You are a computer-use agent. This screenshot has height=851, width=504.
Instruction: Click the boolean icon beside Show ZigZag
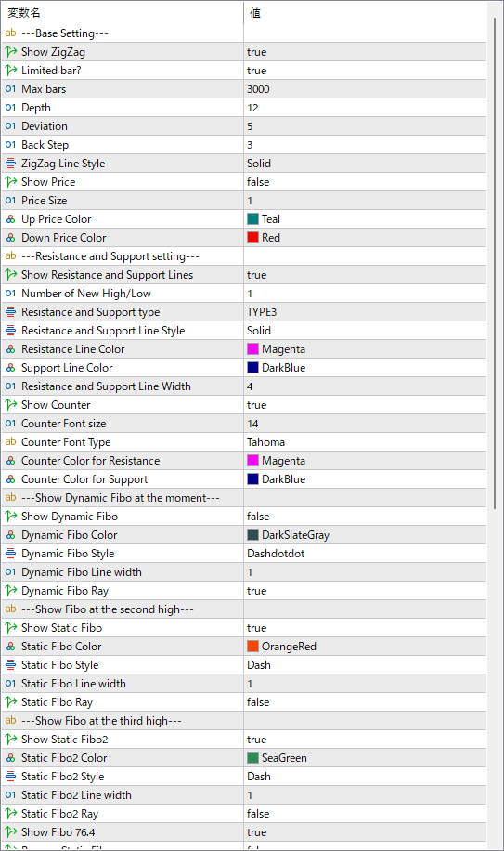[11, 52]
